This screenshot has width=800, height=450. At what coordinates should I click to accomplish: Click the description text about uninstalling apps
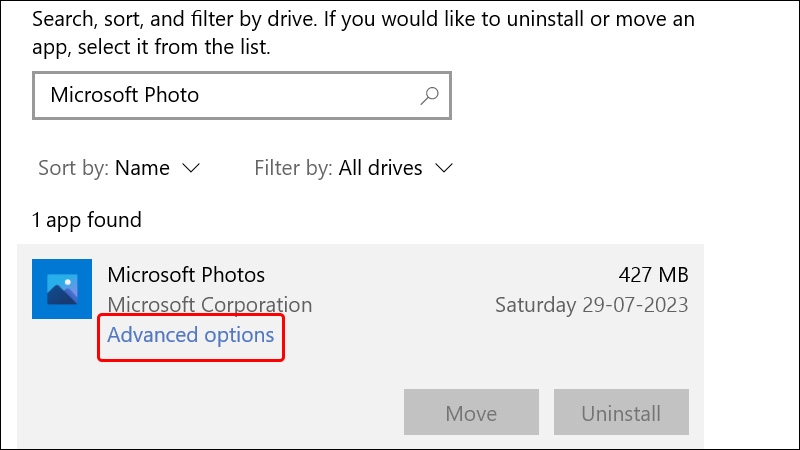(x=363, y=33)
